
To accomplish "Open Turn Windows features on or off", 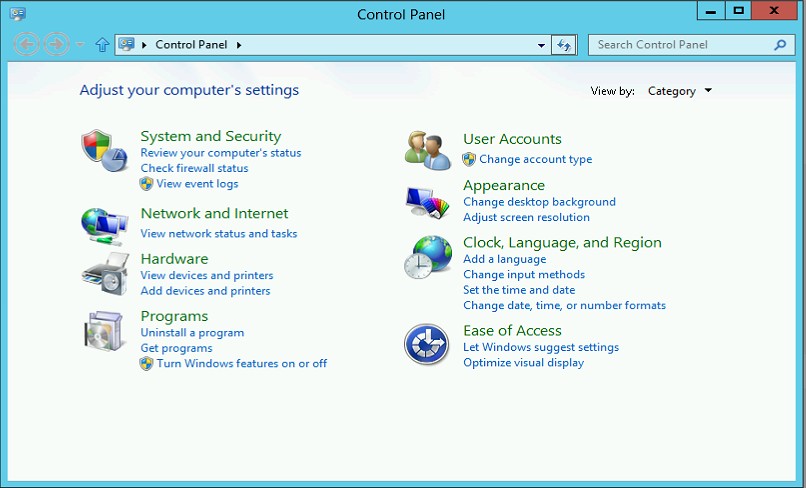I will coord(242,364).
